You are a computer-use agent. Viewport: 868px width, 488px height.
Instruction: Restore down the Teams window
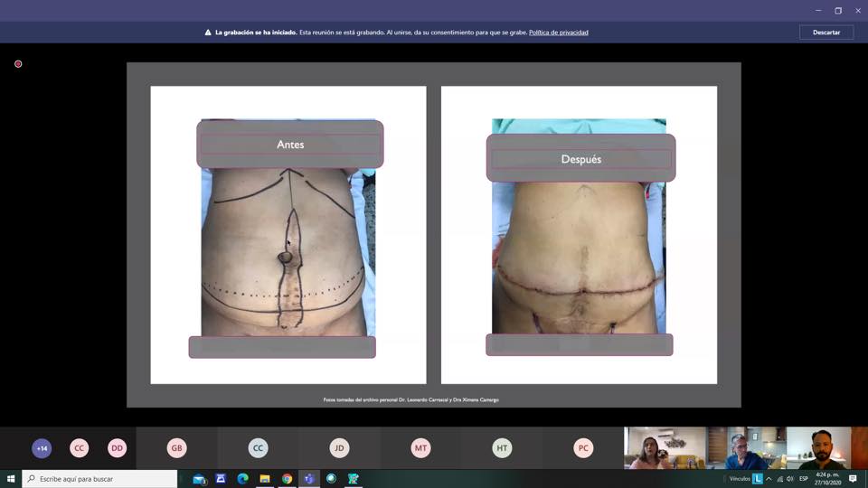(838, 11)
